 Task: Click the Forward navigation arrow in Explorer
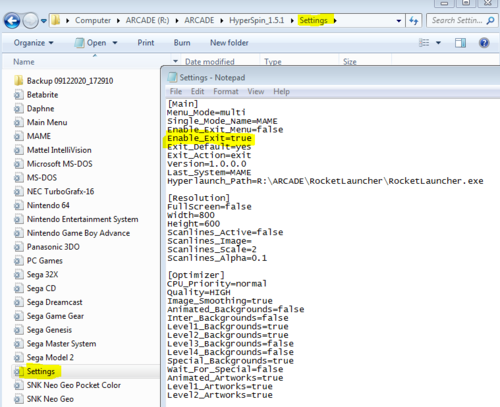pyautogui.click(x=30, y=21)
